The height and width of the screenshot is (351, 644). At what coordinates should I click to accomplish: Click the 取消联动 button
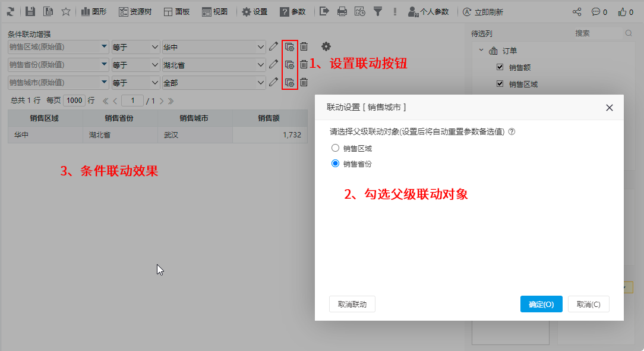[352, 304]
